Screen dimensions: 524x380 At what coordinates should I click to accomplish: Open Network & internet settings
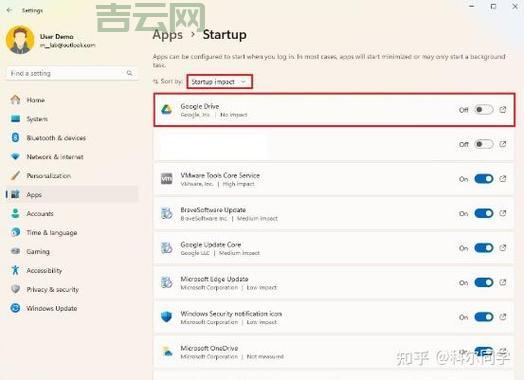tap(55, 157)
